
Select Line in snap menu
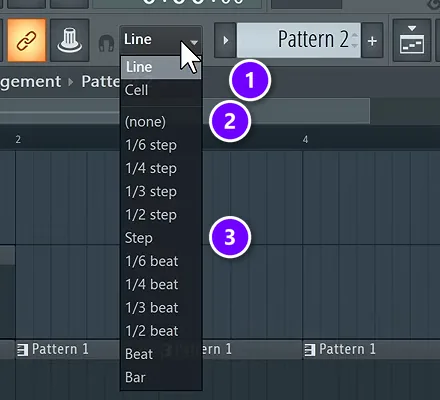pos(161,67)
